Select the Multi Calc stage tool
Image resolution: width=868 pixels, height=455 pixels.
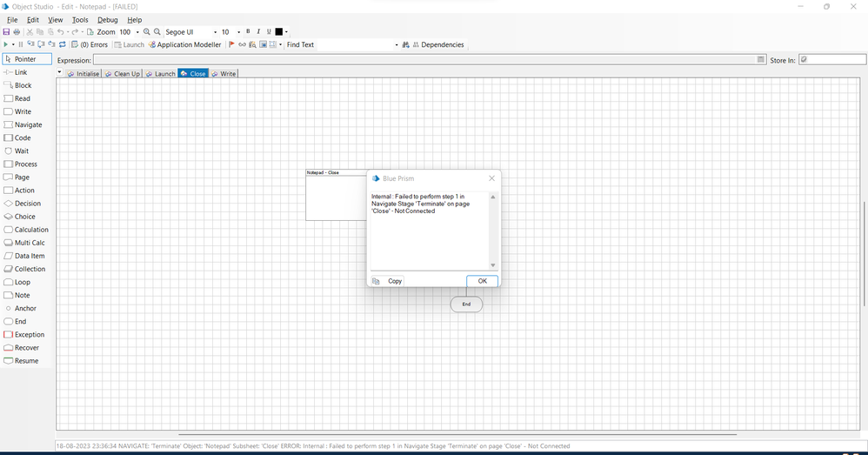[x=24, y=243]
